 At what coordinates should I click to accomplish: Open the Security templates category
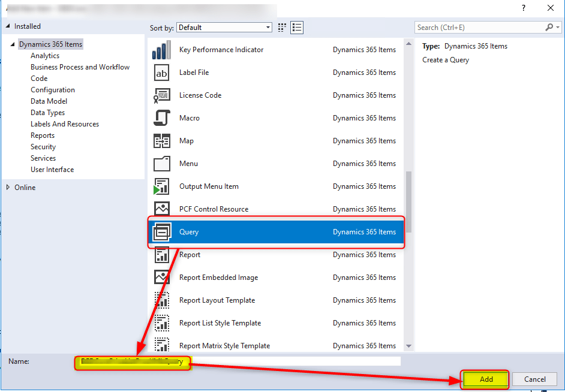pyautogui.click(x=43, y=146)
